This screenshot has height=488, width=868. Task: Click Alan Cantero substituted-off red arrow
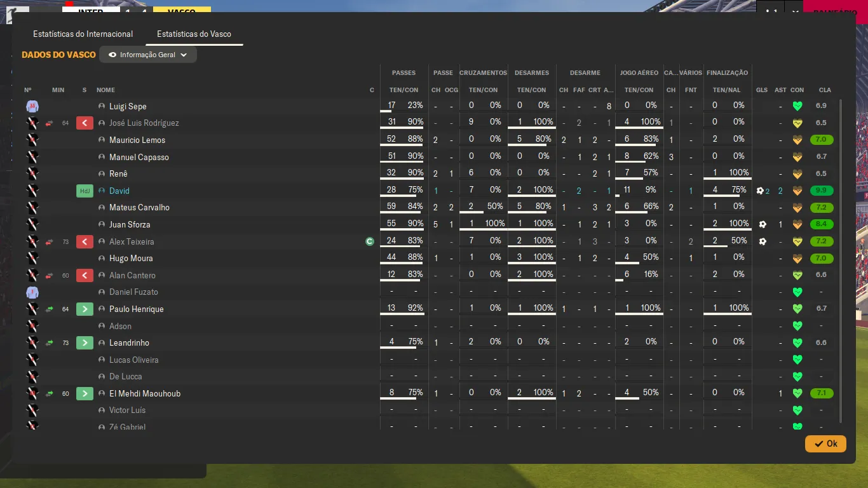pyautogui.click(x=85, y=275)
